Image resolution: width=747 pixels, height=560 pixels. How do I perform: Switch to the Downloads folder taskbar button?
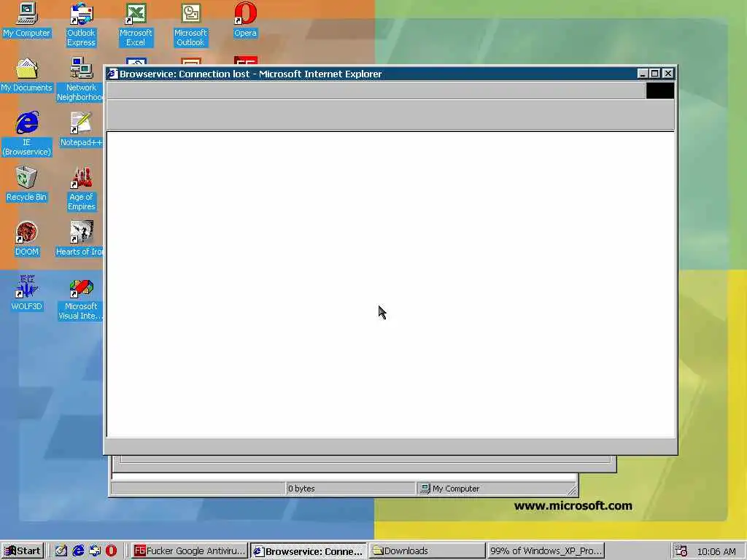click(x=427, y=551)
